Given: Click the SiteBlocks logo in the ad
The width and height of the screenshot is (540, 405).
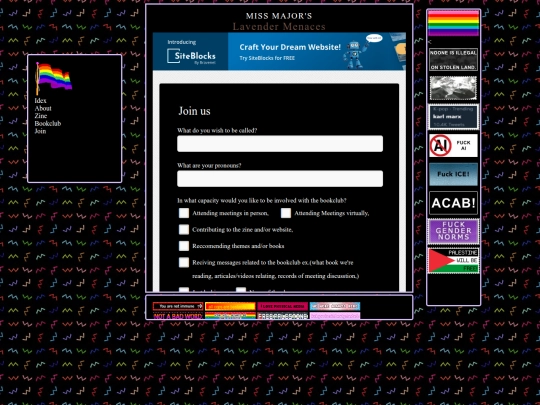Looking at the screenshot, I should tap(191, 56).
